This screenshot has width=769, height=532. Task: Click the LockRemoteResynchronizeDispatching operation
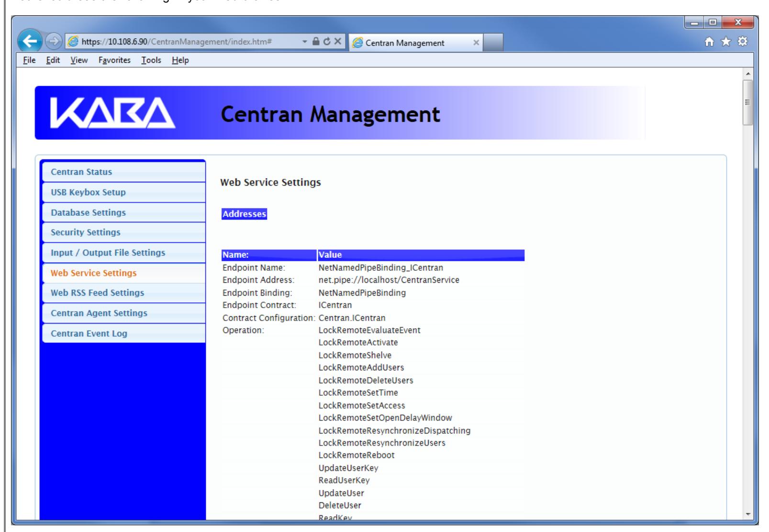[395, 431]
